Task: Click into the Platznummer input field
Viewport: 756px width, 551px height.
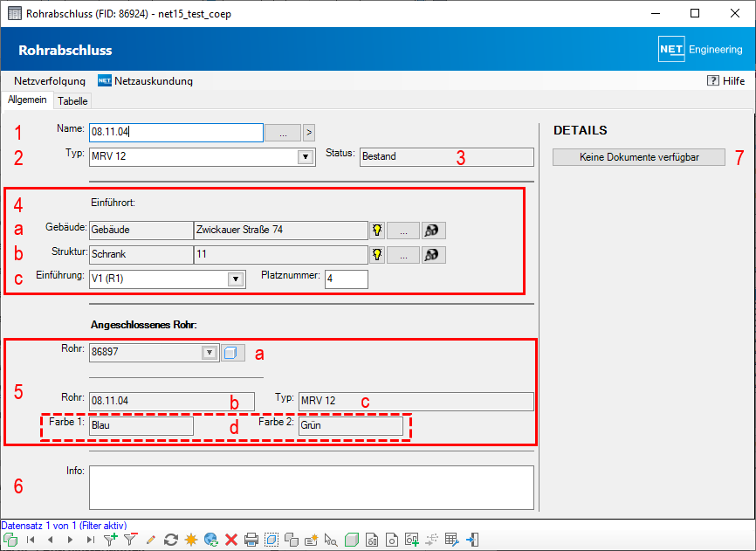Action: pos(347,279)
